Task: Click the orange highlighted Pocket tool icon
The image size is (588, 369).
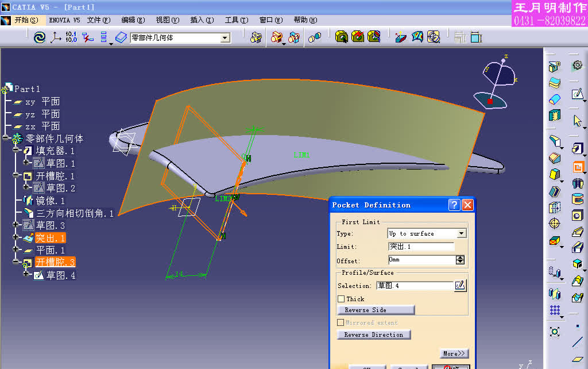Action: pyautogui.click(x=578, y=167)
